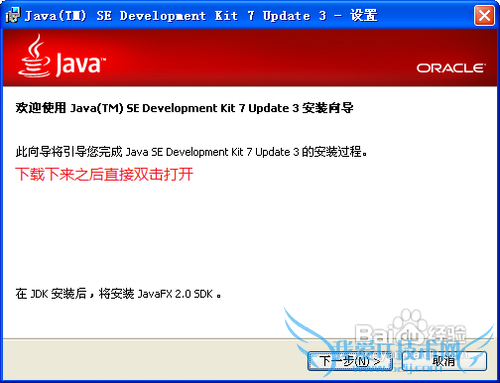
Task: Click the heading 欢迎使用 Java(TM) SE Development Kit
Action: coord(184,108)
